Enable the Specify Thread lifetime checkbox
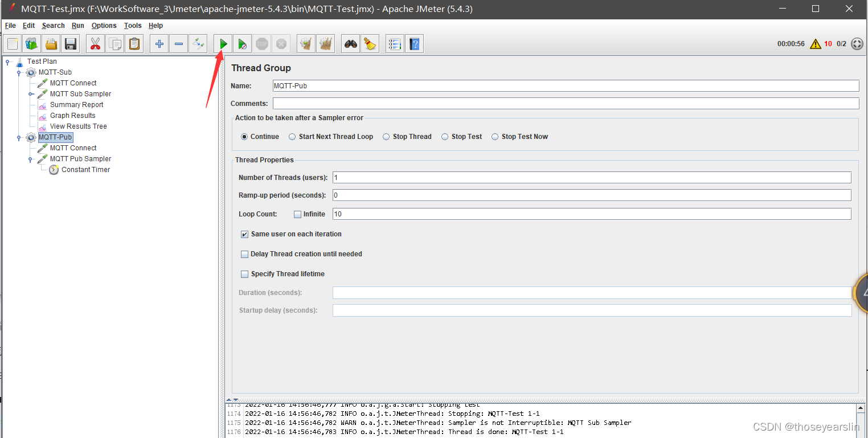The width and height of the screenshot is (868, 438). point(245,274)
